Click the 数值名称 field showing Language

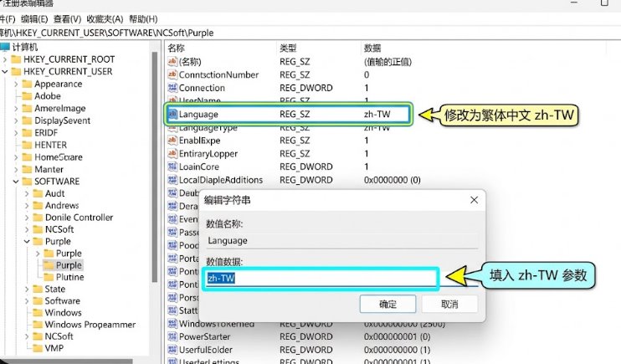coord(342,240)
